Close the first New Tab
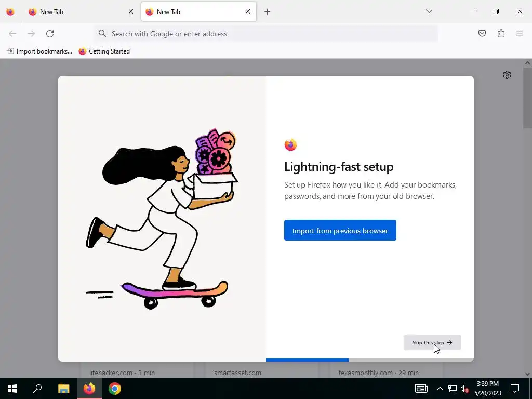The height and width of the screenshot is (399, 532). pos(131,11)
